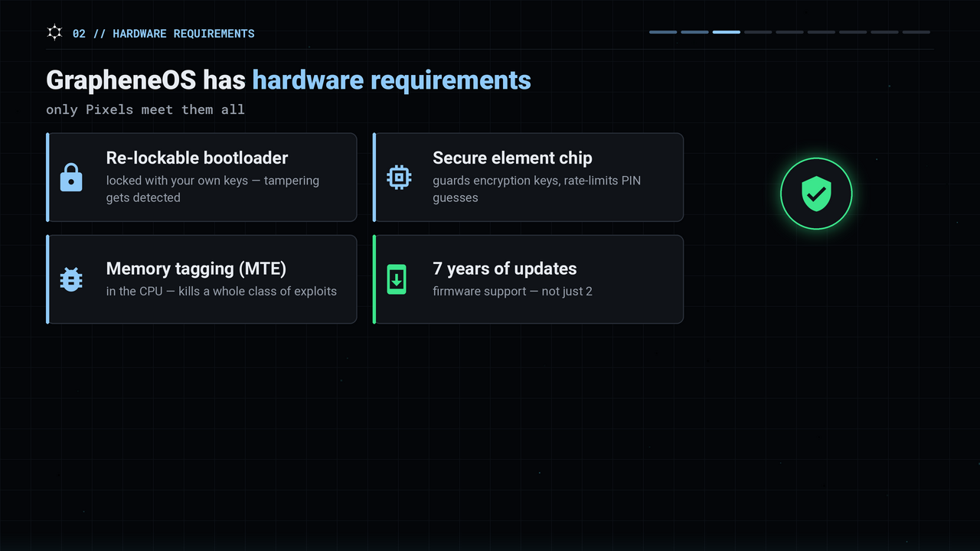Click the phone download icon on the updates card
The width and height of the screenshot is (980, 551).
[397, 279]
